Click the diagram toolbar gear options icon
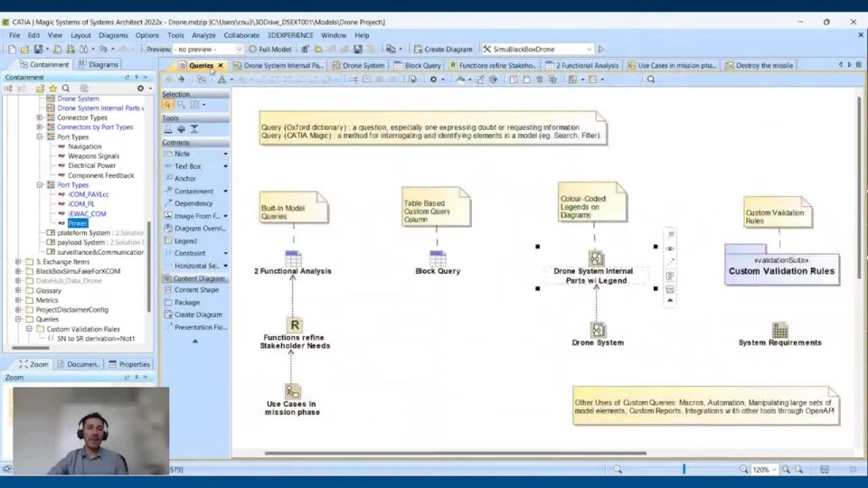 click(x=433, y=80)
